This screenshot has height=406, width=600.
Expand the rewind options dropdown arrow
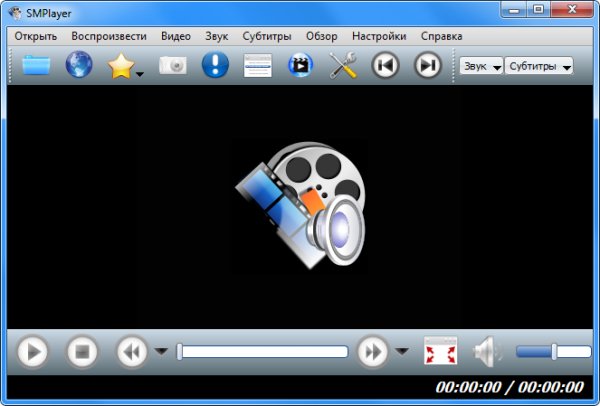[x=161, y=351]
